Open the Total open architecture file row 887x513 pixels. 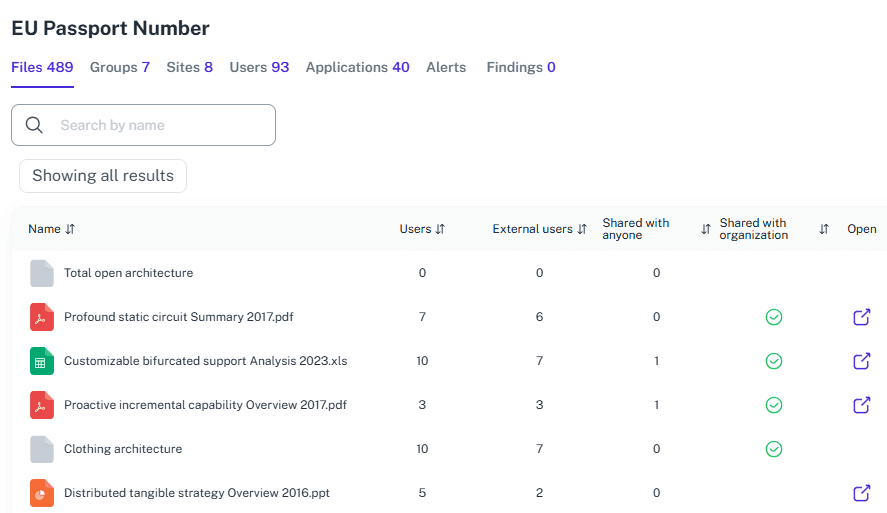point(128,273)
